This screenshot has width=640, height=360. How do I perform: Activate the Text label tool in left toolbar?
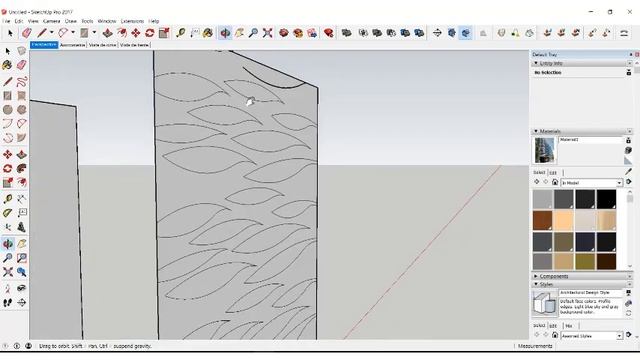tap(22, 213)
